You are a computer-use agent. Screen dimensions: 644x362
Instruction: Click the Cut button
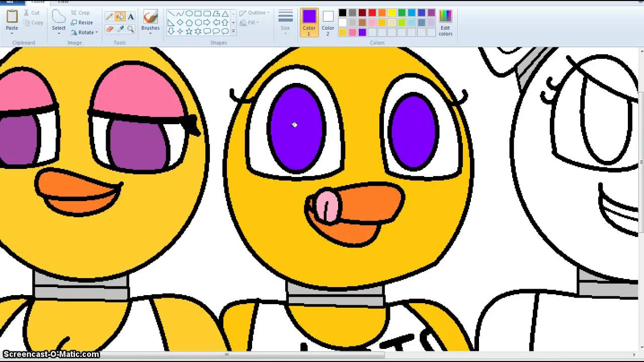(31, 13)
